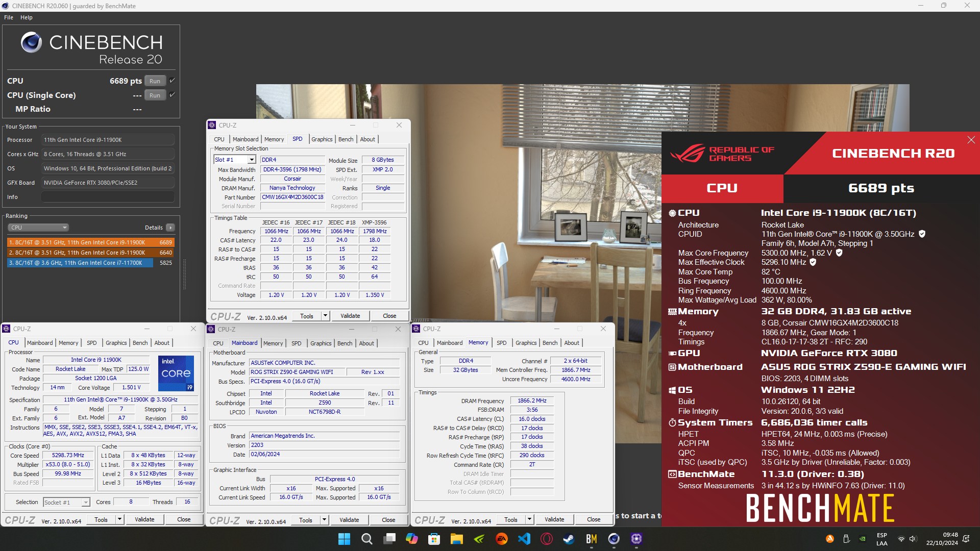Select i7-11700K ranking entry 5825
Screen dimensions: 980x551
91,263
